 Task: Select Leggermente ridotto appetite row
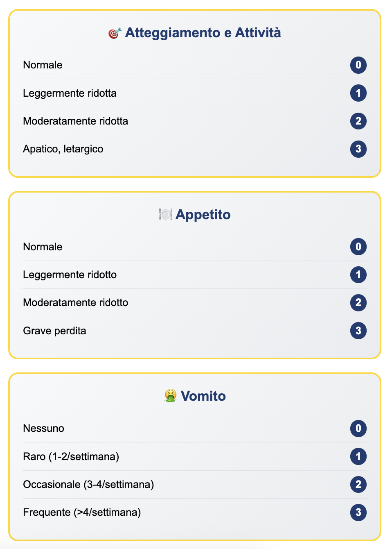[x=70, y=275]
